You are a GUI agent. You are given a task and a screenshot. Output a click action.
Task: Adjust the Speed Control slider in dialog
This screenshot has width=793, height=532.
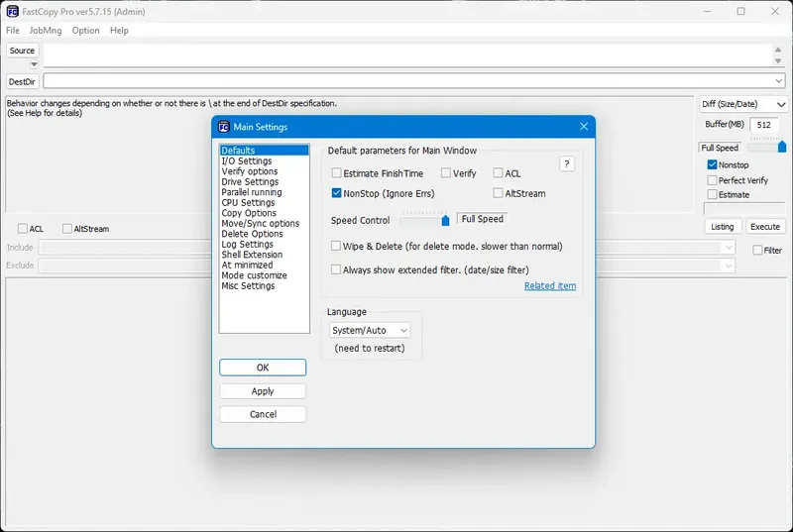click(x=445, y=220)
